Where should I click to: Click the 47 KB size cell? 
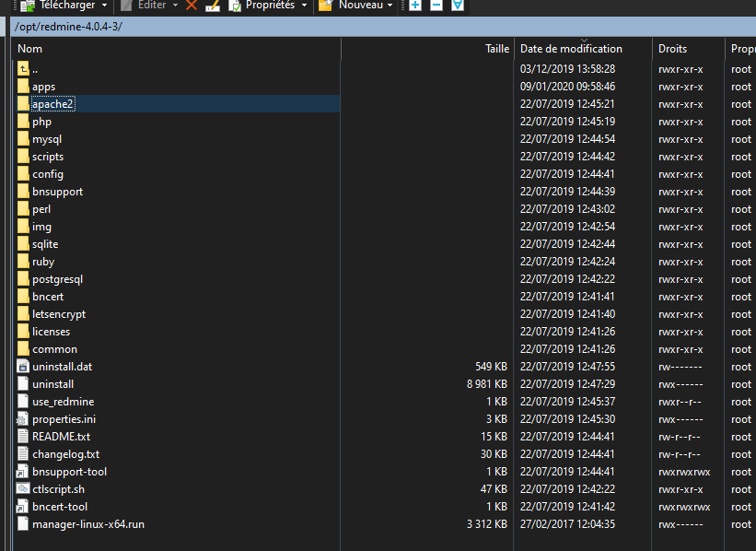[494, 489]
